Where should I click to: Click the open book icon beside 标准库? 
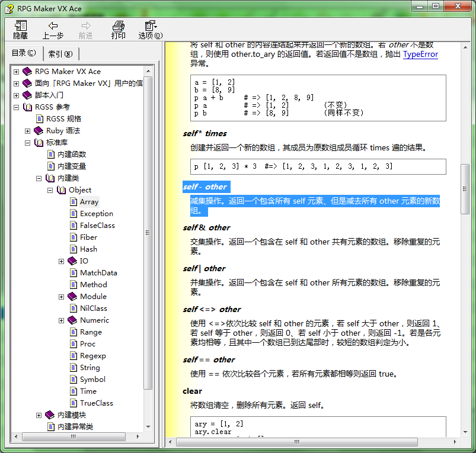(x=39, y=143)
